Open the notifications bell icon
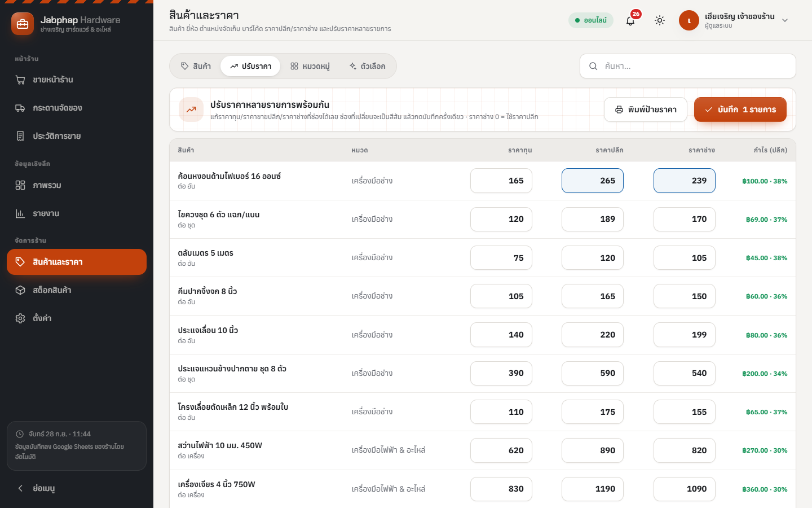The width and height of the screenshot is (812, 508). click(630, 20)
